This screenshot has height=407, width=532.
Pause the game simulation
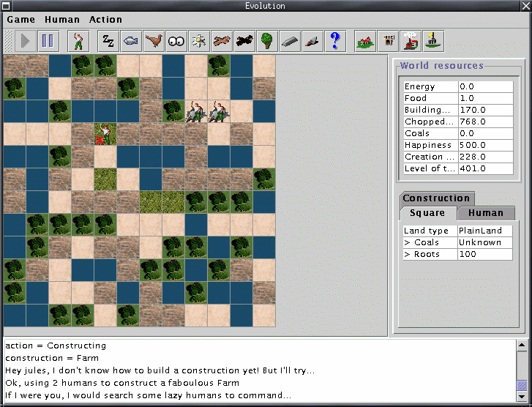click(x=48, y=41)
